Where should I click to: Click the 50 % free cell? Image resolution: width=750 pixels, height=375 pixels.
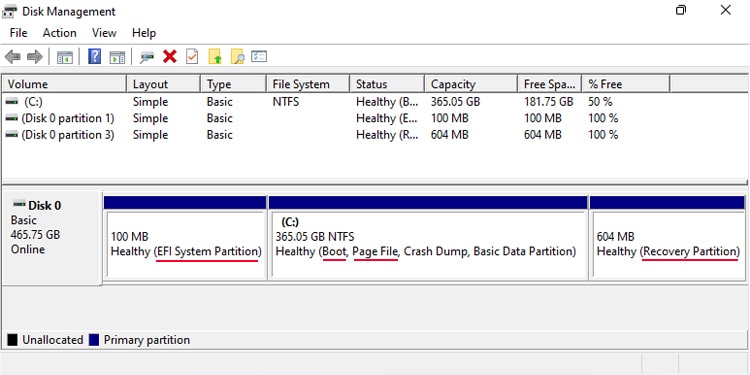600,101
